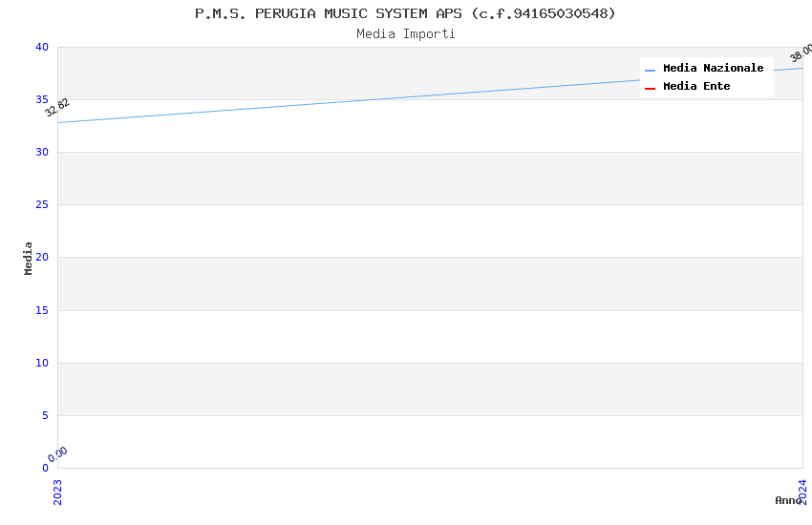Screen dimensions: 812x525
Task: Select the Media Nazionale legend label
Action: 713,68
